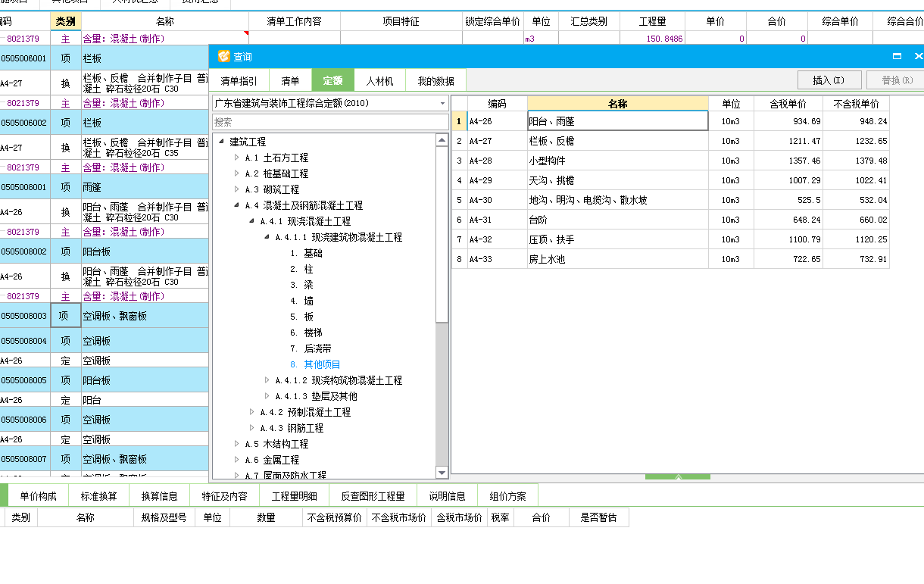924x584 pixels.
Task: Open the 反查图形工程量 bottom tab
Action: tap(373, 496)
